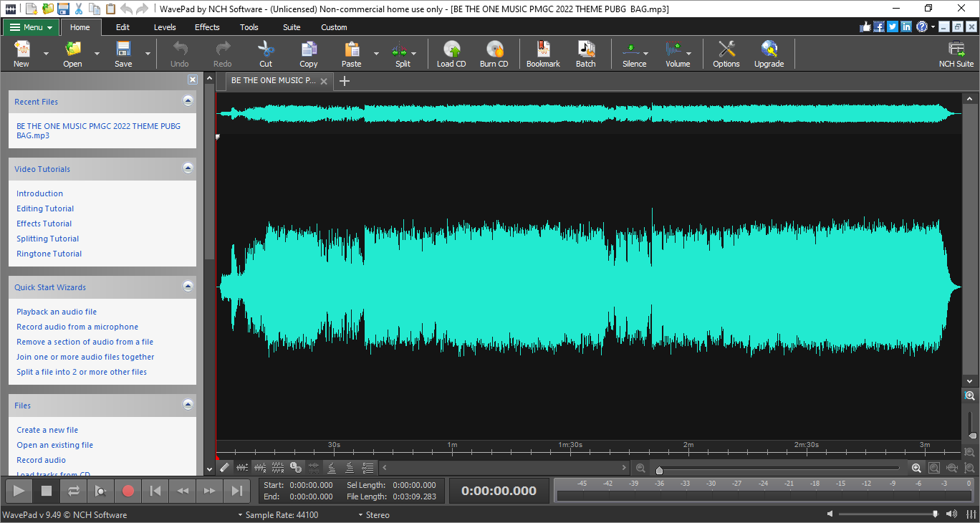Toggle the pencil edit tool under the waveform

click(x=224, y=467)
